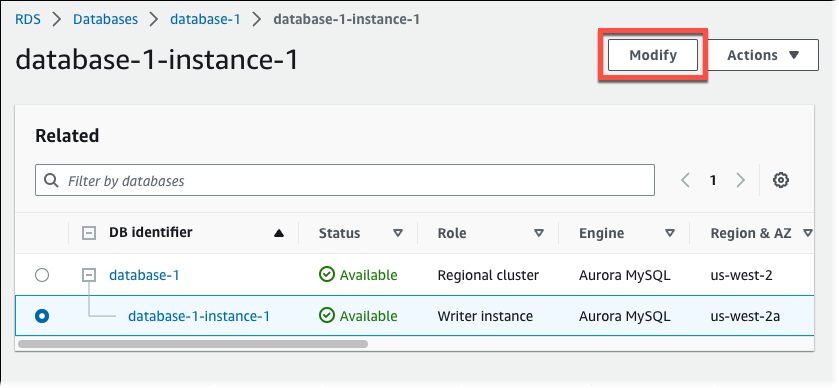Sort table by Engine column arrow
Screen dimensions: 839x388
[x=669, y=233]
